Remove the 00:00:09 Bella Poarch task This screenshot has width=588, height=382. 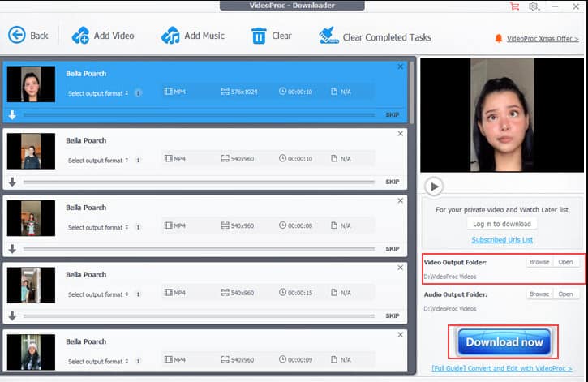(x=400, y=335)
